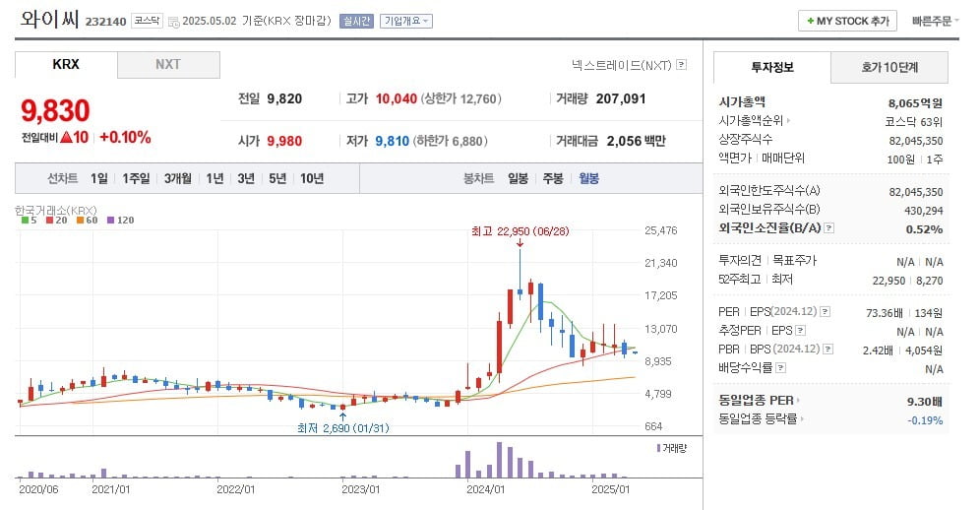Select the 월봉 candlestick chart
The width and height of the screenshot is (980, 510).
(588, 178)
